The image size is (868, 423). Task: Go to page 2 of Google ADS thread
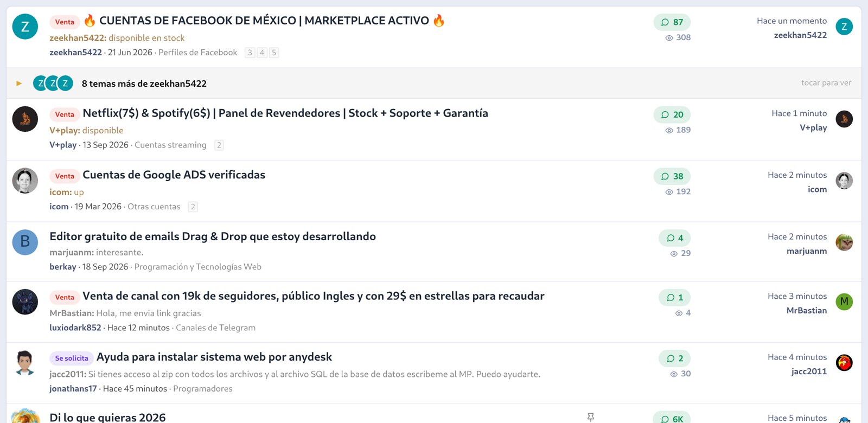tap(193, 207)
